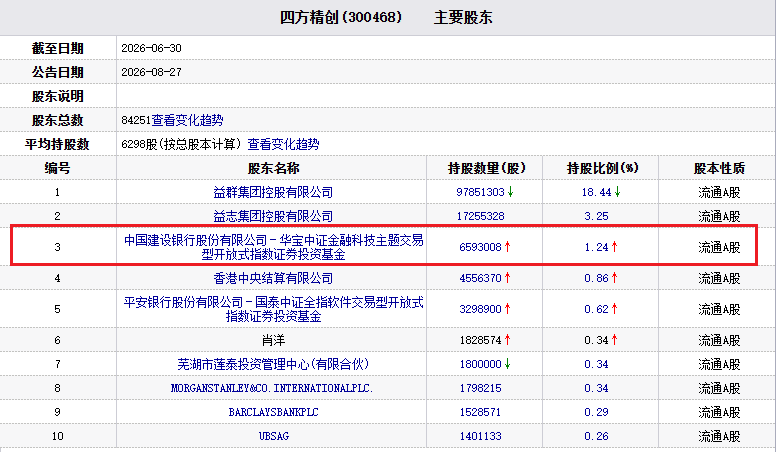Open 查看变化趋势 link beside average holding 6298股
The height and width of the screenshot is (452, 778).
click(x=283, y=144)
